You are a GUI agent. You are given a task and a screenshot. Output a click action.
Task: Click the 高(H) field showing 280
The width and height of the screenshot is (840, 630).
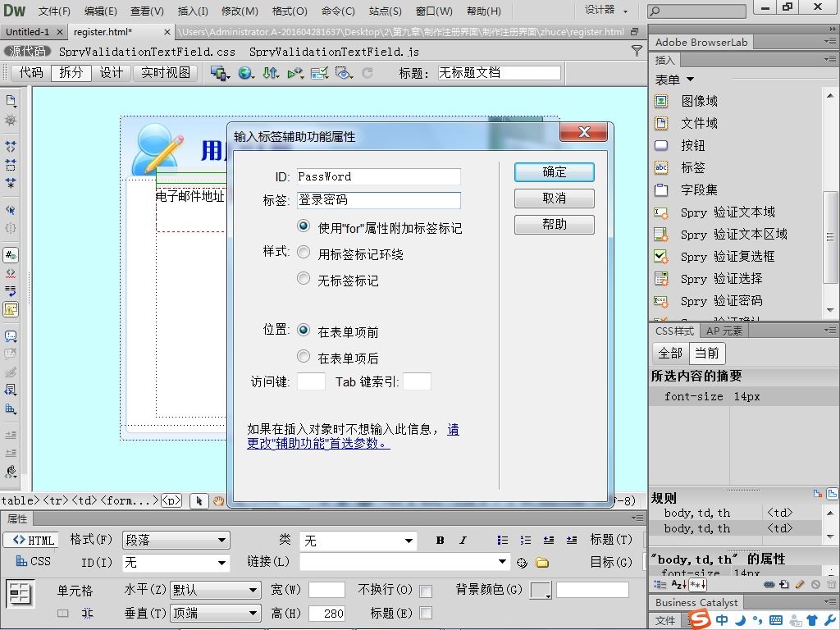pyautogui.click(x=326, y=614)
